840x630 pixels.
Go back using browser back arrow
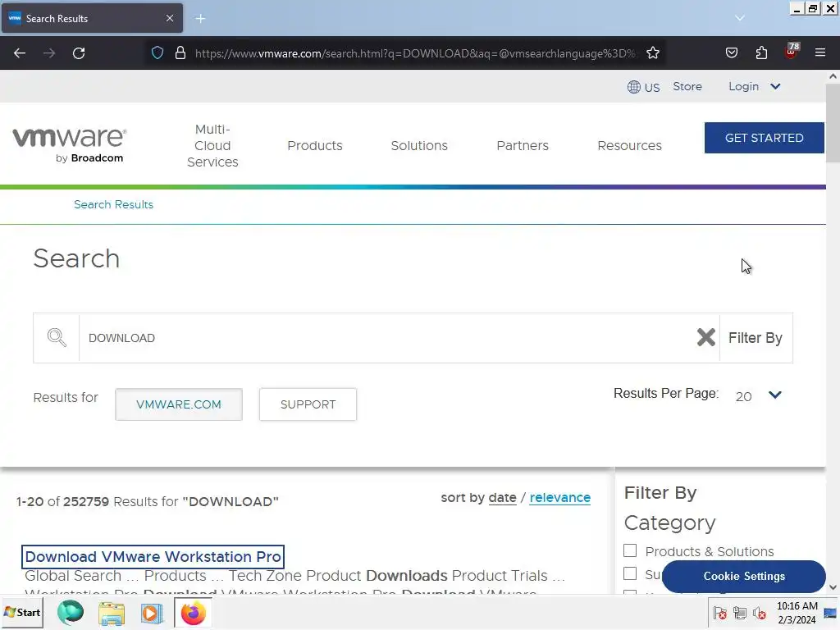(x=20, y=53)
